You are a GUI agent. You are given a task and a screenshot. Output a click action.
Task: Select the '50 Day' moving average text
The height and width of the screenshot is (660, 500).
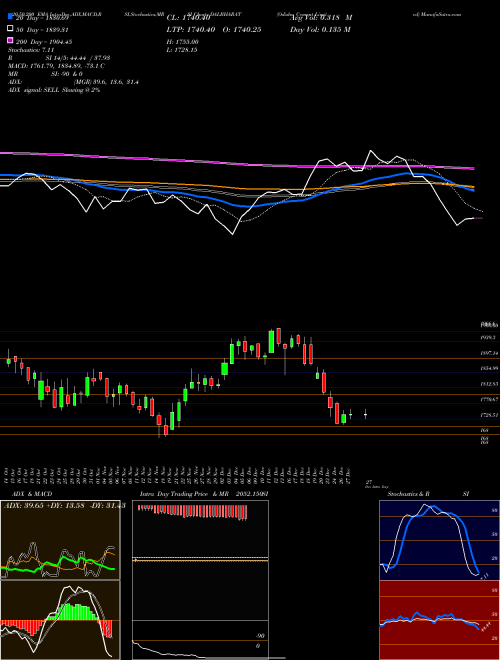point(42,30)
